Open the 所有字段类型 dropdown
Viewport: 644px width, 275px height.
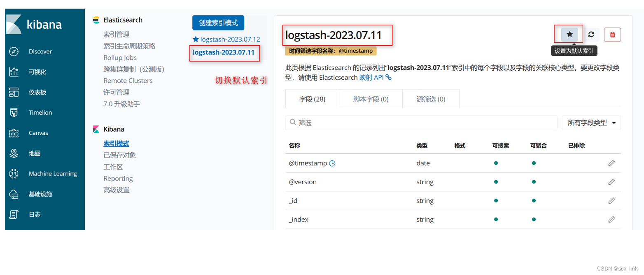(x=591, y=122)
